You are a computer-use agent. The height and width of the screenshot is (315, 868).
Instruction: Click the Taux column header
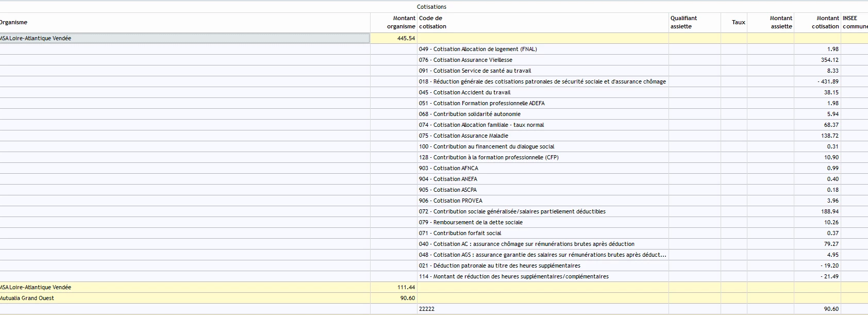coord(738,22)
